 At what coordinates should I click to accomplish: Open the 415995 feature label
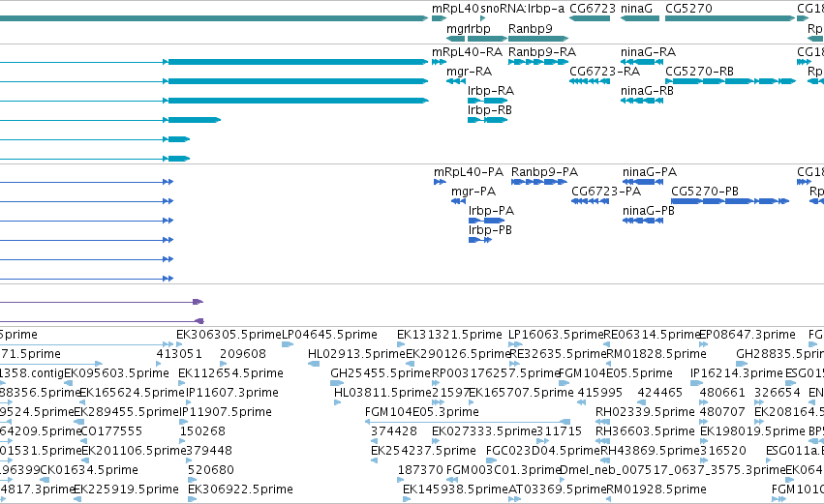(599, 393)
